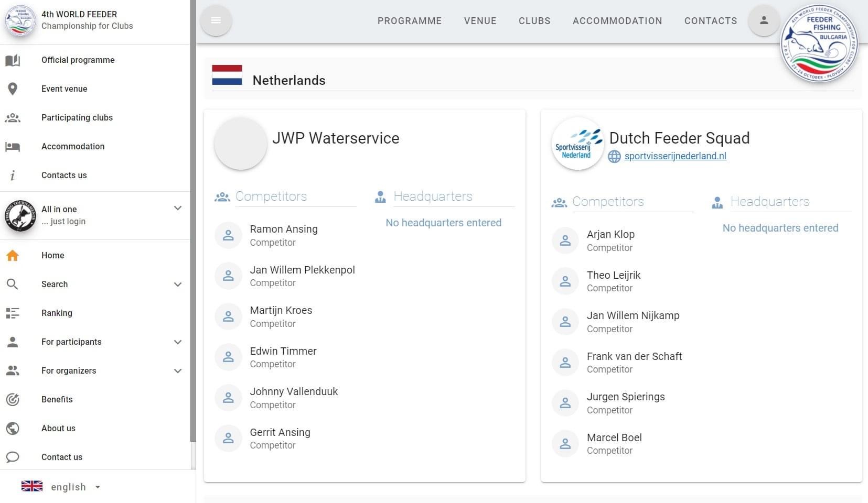Expand the All in one section chevron
Screen dimensions: 868x503
(x=178, y=209)
